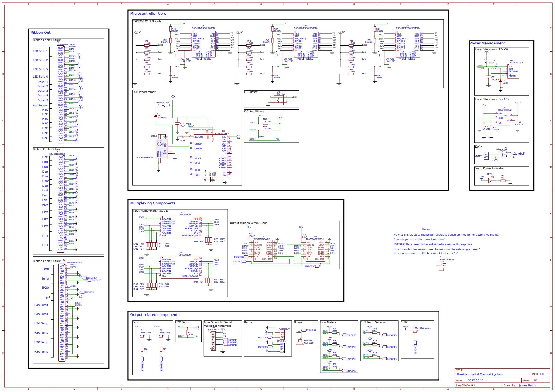Click the Q2 PMST2222 fan transistor symbol

point(161,336)
